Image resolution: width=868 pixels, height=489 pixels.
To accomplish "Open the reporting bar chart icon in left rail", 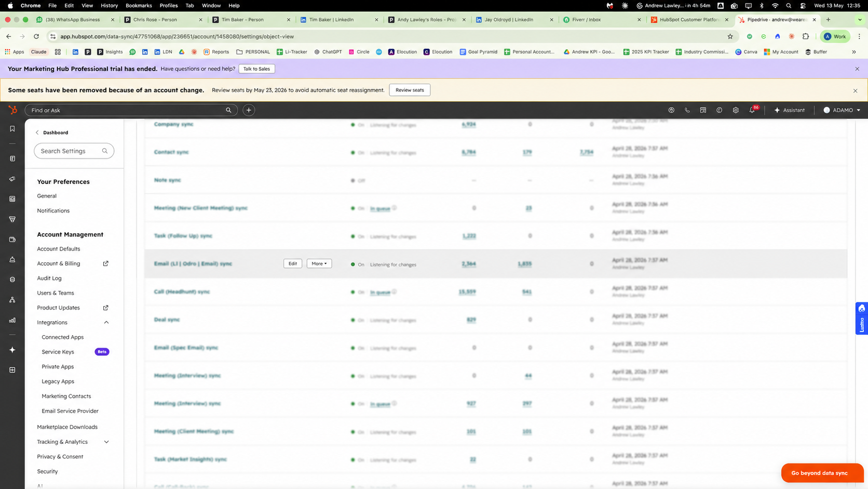I will coord(12,320).
